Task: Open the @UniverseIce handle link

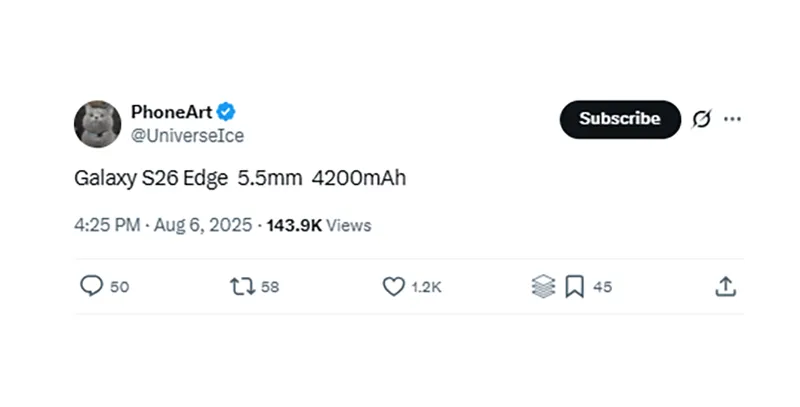Action: (x=187, y=135)
